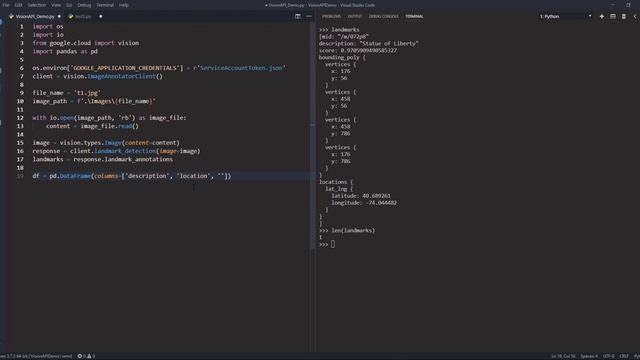
Task: Click the errors count icon in status bar
Action: tap(80, 356)
